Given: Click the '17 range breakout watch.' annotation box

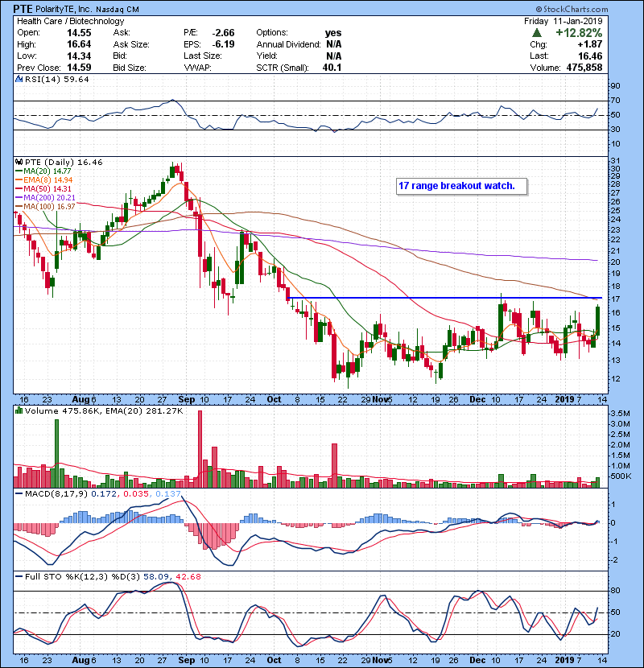Looking at the screenshot, I should 461,186.
